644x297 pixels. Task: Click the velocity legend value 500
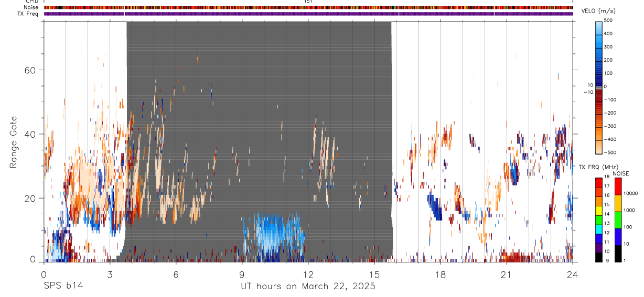tap(609, 20)
